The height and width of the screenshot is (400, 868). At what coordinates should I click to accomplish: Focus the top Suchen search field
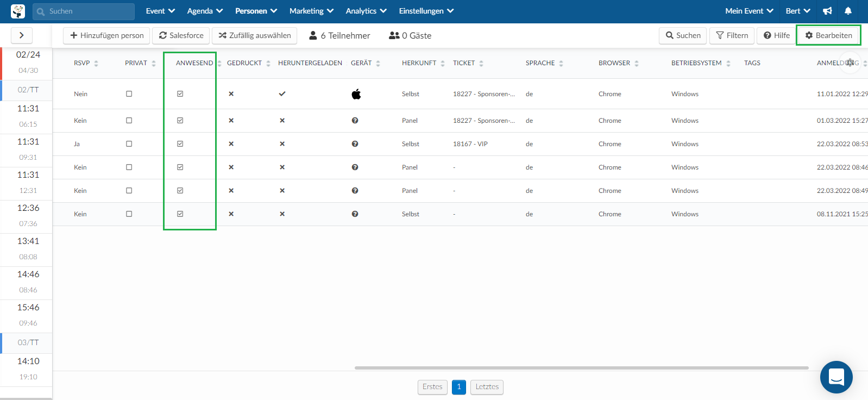pos(84,11)
